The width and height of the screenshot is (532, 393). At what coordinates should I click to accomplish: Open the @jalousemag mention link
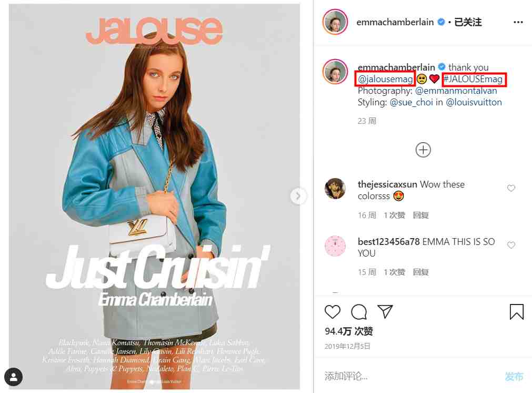pyautogui.click(x=385, y=79)
